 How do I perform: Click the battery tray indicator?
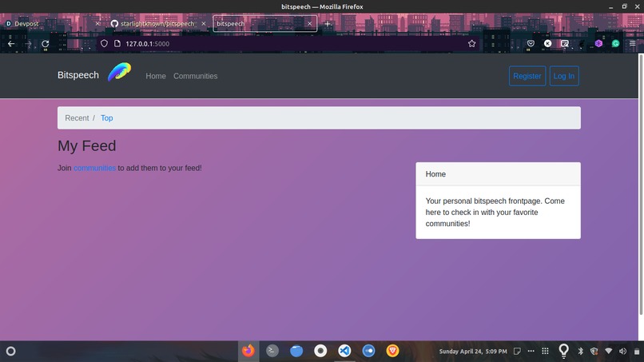[x=637, y=352]
